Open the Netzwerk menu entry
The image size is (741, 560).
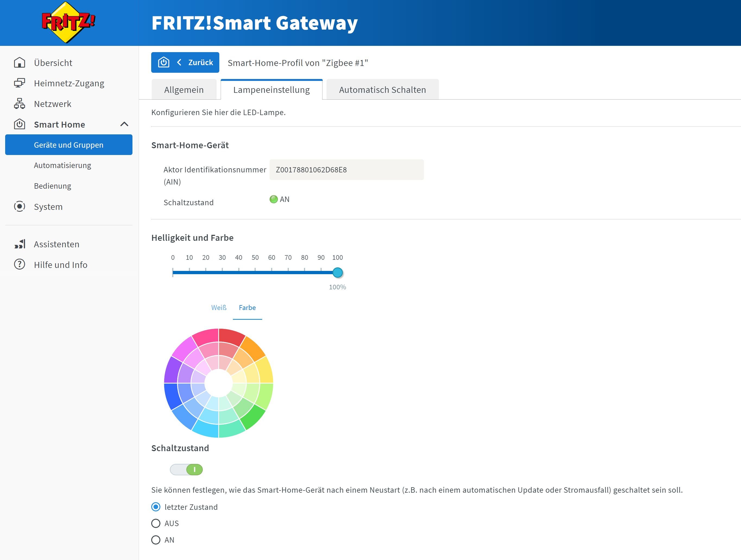click(x=53, y=104)
